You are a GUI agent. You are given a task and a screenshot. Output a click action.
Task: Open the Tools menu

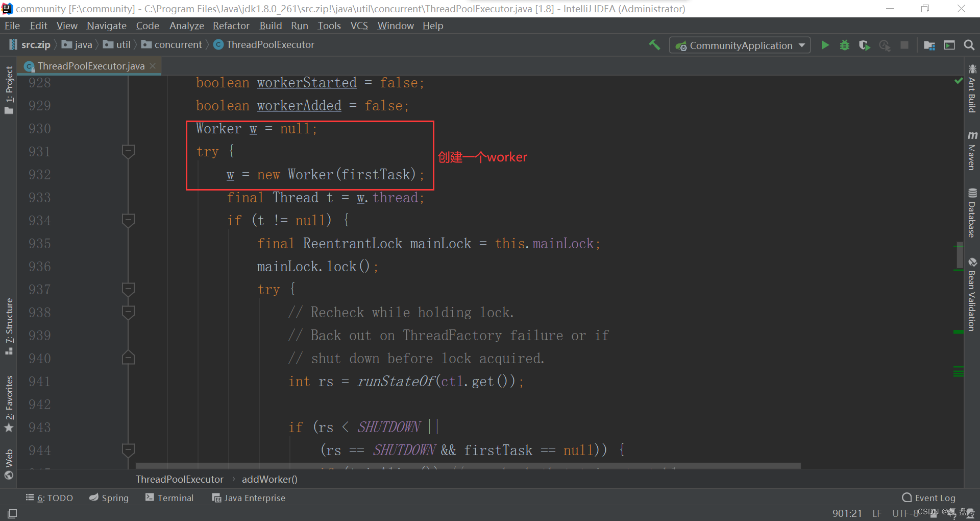pyautogui.click(x=329, y=26)
